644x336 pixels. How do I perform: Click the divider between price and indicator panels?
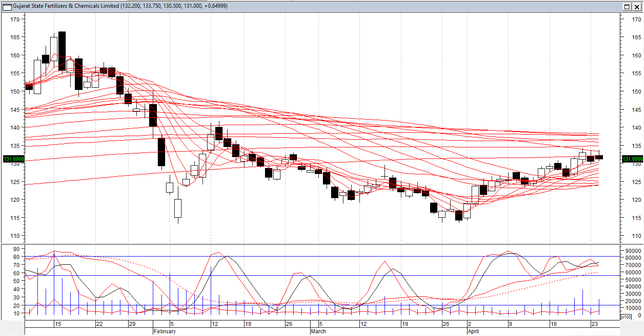point(322,244)
